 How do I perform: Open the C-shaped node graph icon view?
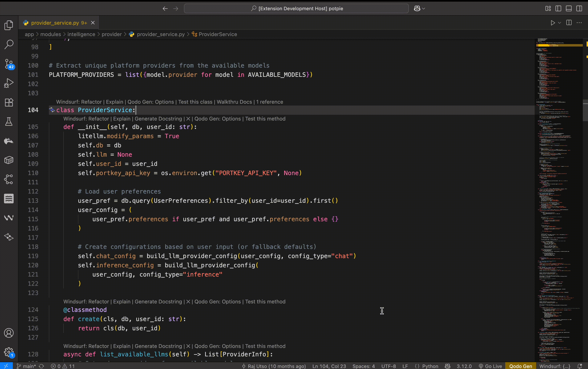tap(9, 179)
